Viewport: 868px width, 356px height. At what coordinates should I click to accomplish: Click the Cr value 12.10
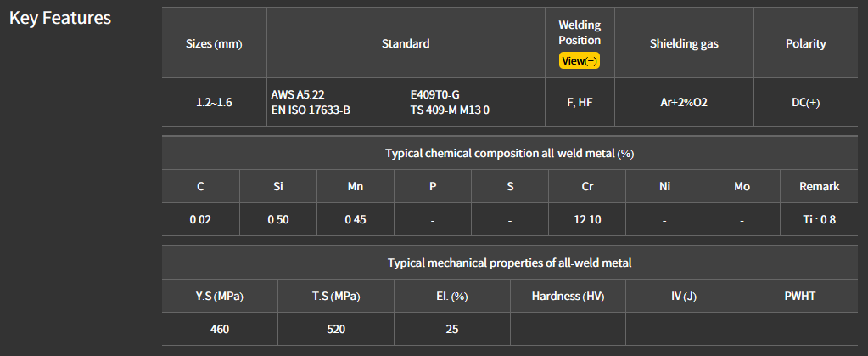point(587,219)
